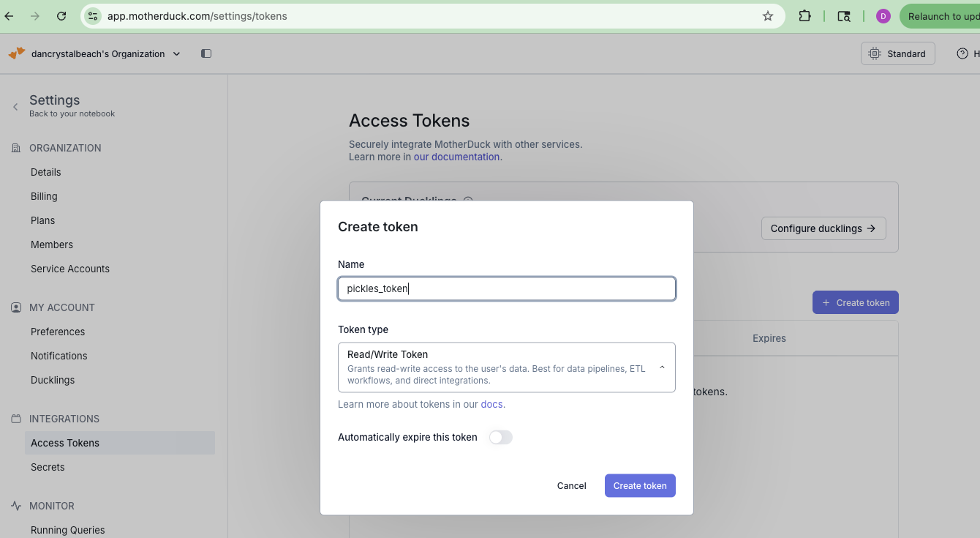Click Create token button with plus icon
Image resolution: width=980 pixels, height=538 pixels.
[856, 302]
